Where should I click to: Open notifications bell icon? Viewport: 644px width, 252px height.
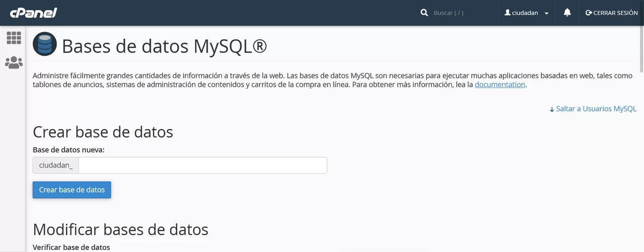567,13
